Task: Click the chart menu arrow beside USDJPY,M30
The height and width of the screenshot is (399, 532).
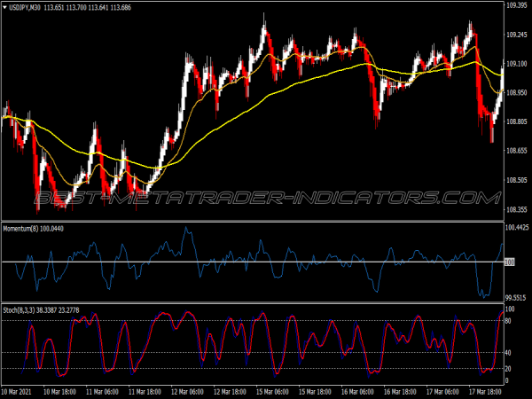Action: pyautogui.click(x=4, y=7)
